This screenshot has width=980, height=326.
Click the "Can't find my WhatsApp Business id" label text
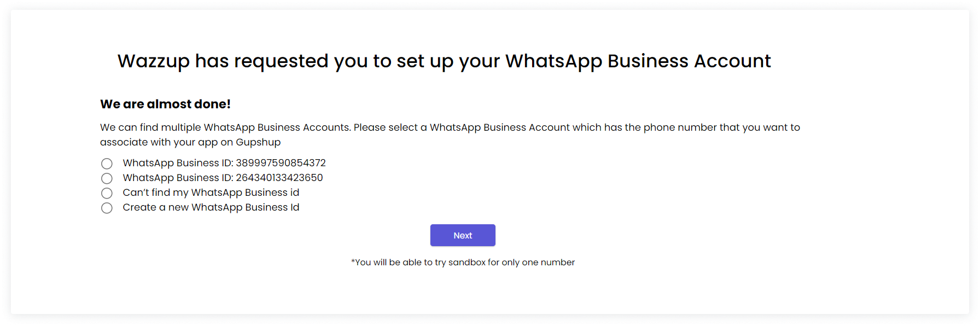211,193
